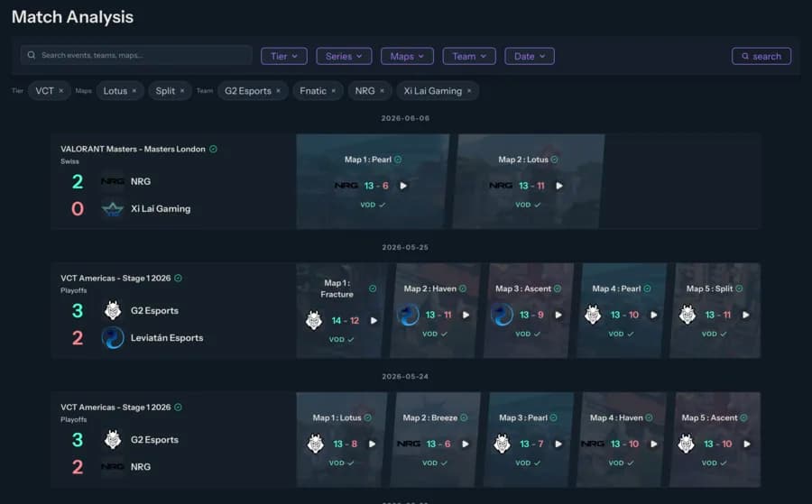This screenshot has height=504, width=812.
Task: Click the 2026-06-06 date header
Action: pyautogui.click(x=405, y=118)
